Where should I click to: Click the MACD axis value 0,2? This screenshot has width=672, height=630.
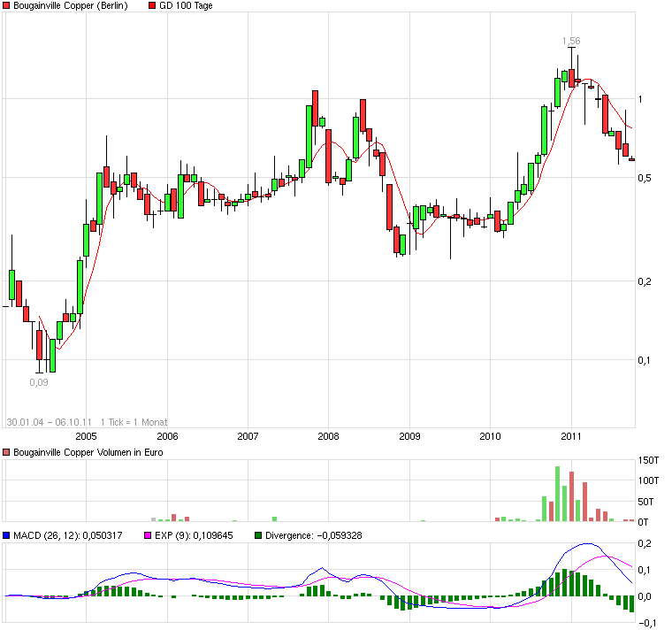[645, 543]
